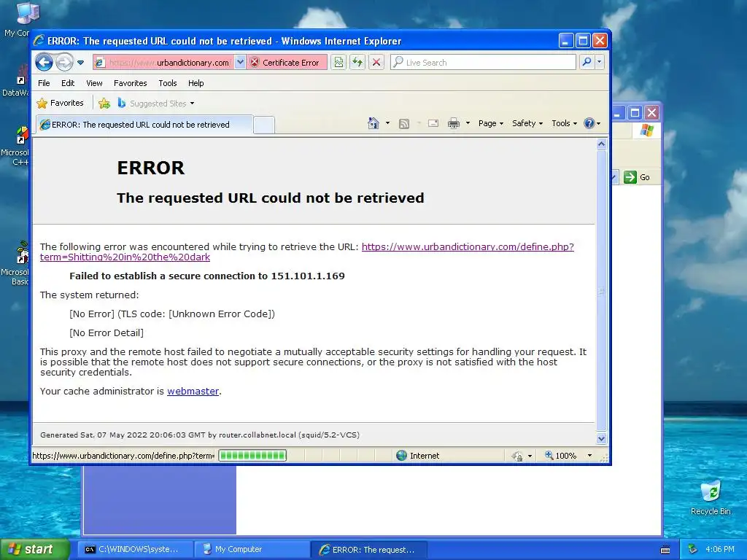Screen dimensions: 747x560
Task: Switch to My Computer taskbar button
Action: (x=252, y=549)
